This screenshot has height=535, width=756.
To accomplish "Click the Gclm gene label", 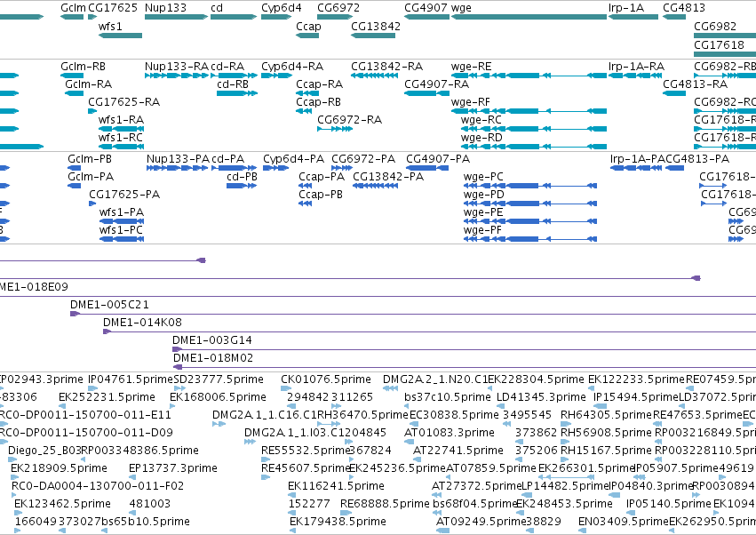I will [x=73, y=8].
